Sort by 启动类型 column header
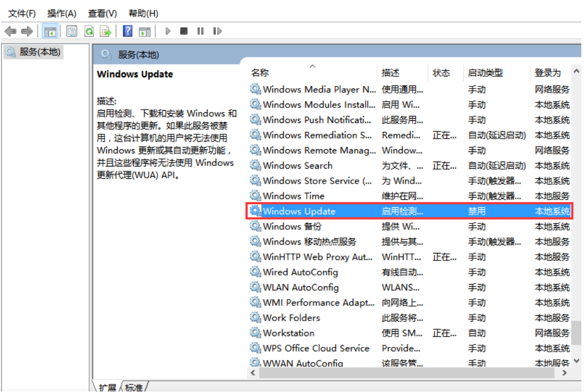Viewport: 584px width, 392px height. [x=485, y=73]
